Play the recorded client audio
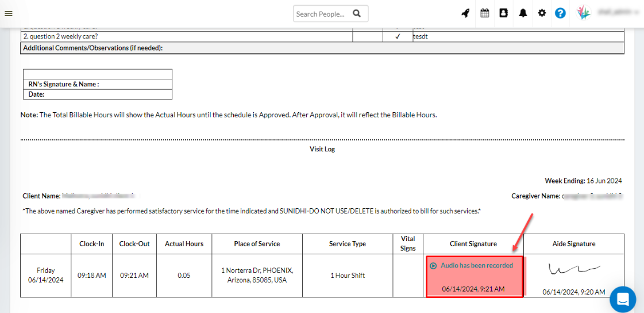The height and width of the screenshot is (313, 644). coord(433,266)
